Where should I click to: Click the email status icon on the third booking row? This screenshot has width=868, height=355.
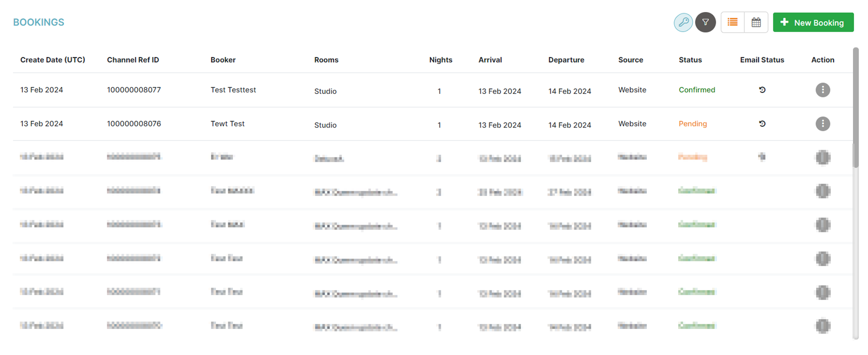click(x=762, y=157)
